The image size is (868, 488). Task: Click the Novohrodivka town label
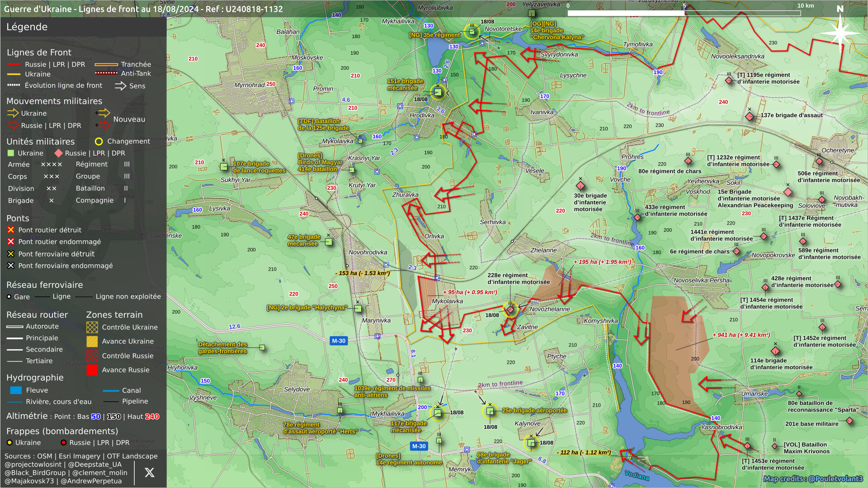tap(368, 252)
